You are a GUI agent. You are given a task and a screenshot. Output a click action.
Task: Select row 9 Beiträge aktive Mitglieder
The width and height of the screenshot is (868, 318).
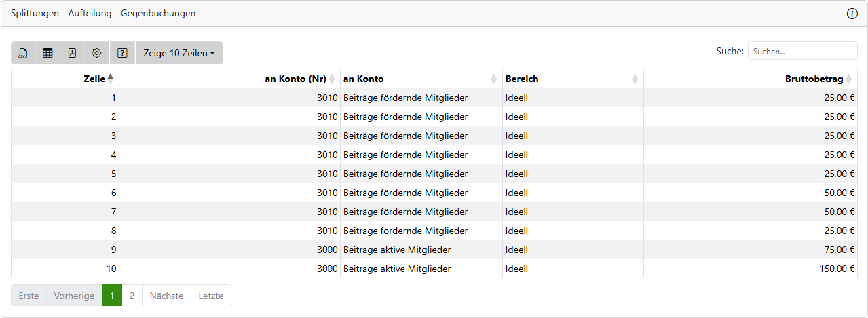(397, 250)
